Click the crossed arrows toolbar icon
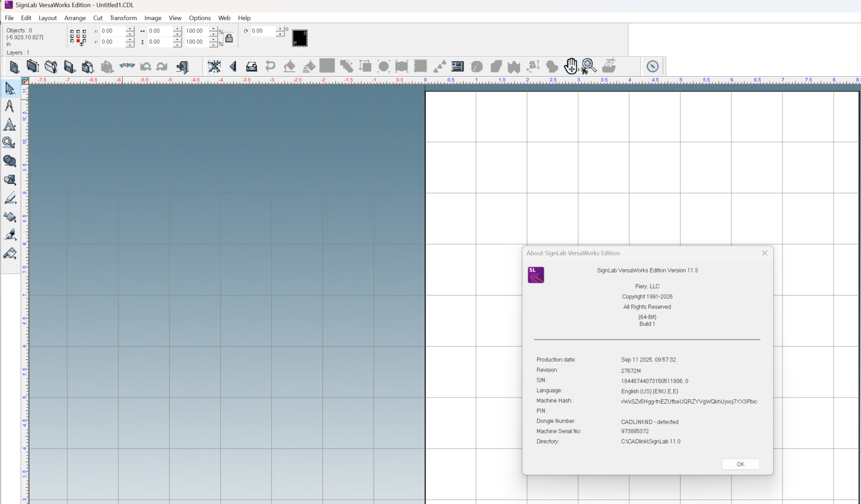Screen dimensions: 861x504 click(214, 67)
